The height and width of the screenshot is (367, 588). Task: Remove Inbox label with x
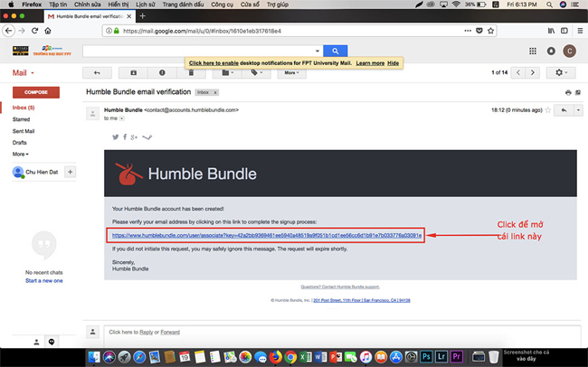(x=215, y=92)
